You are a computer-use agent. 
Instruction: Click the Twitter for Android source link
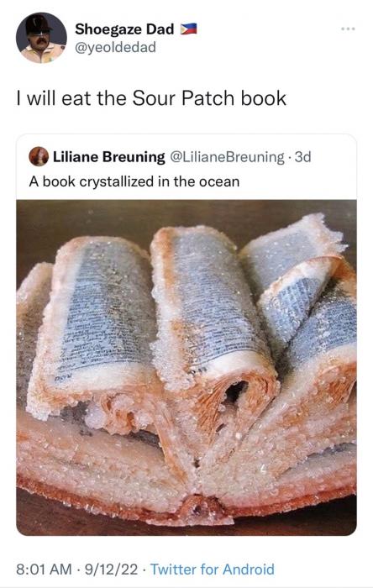[213, 570]
